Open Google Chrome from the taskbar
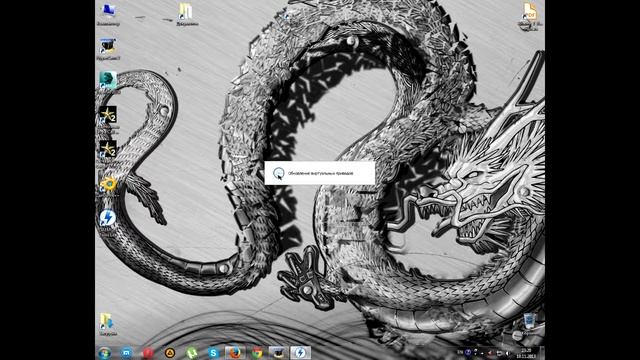 point(257,353)
